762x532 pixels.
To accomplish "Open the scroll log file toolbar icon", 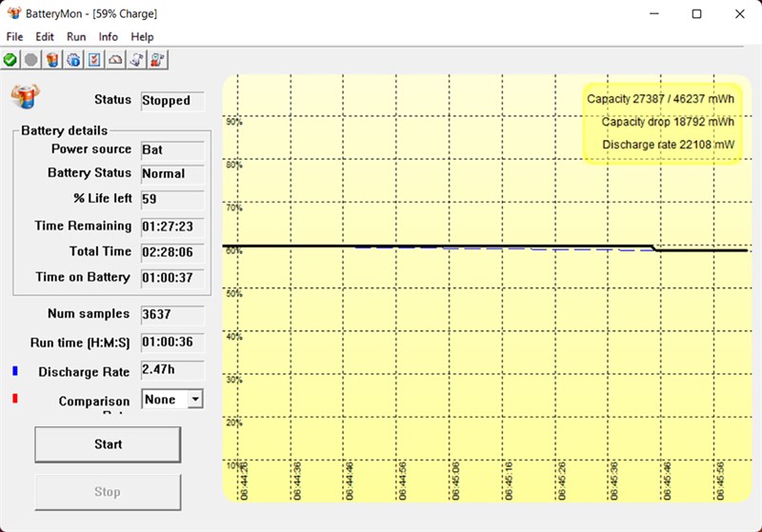I will tap(136, 60).
